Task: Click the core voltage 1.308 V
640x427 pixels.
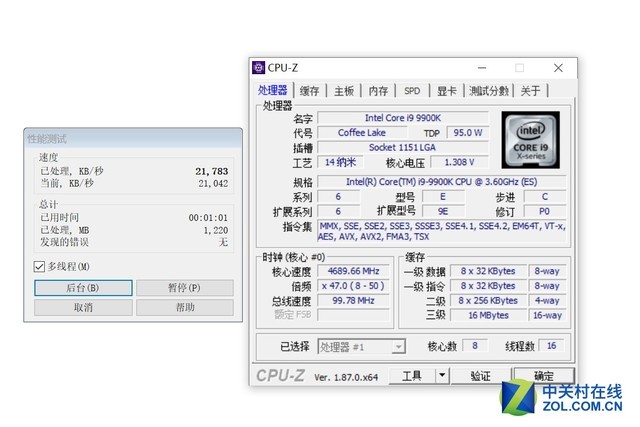Action: 460,162
